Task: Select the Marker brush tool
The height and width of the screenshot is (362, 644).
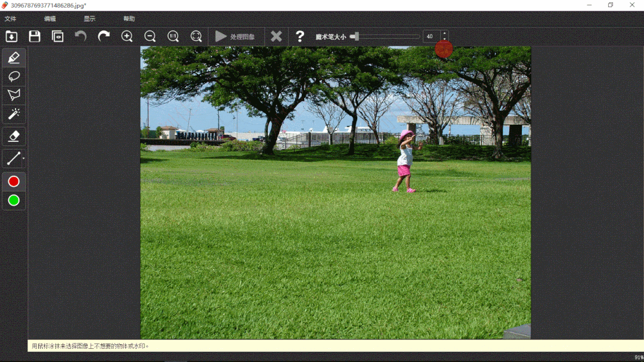Action: pos(14,58)
